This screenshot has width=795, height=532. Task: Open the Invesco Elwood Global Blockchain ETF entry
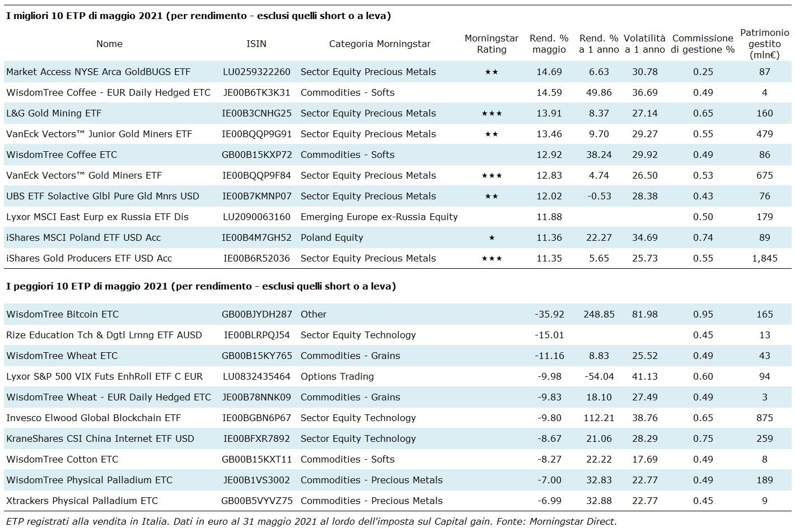click(x=93, y=418)
